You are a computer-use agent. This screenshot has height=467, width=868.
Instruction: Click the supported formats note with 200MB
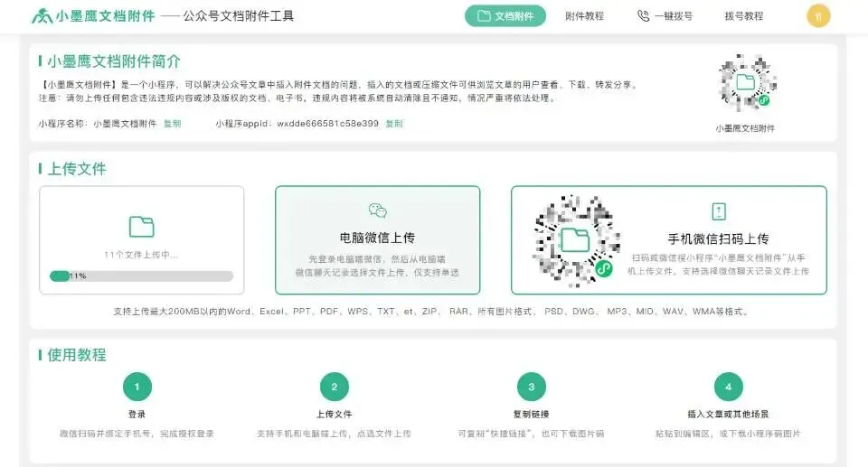coord(432,312)
